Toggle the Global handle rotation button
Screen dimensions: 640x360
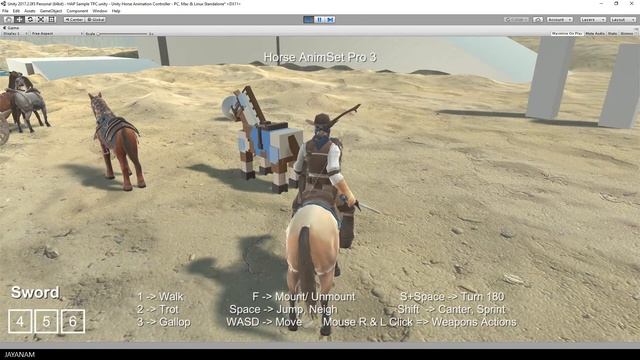point(96,19)
